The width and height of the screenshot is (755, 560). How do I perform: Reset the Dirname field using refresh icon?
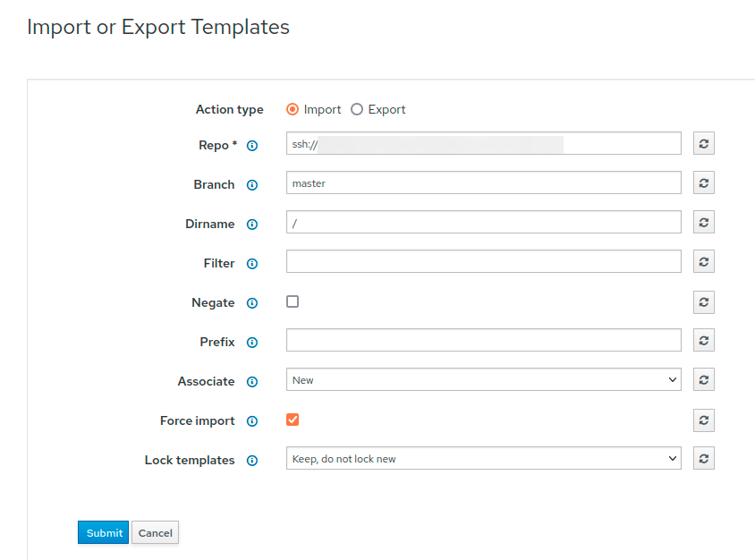tap(704, 223)
